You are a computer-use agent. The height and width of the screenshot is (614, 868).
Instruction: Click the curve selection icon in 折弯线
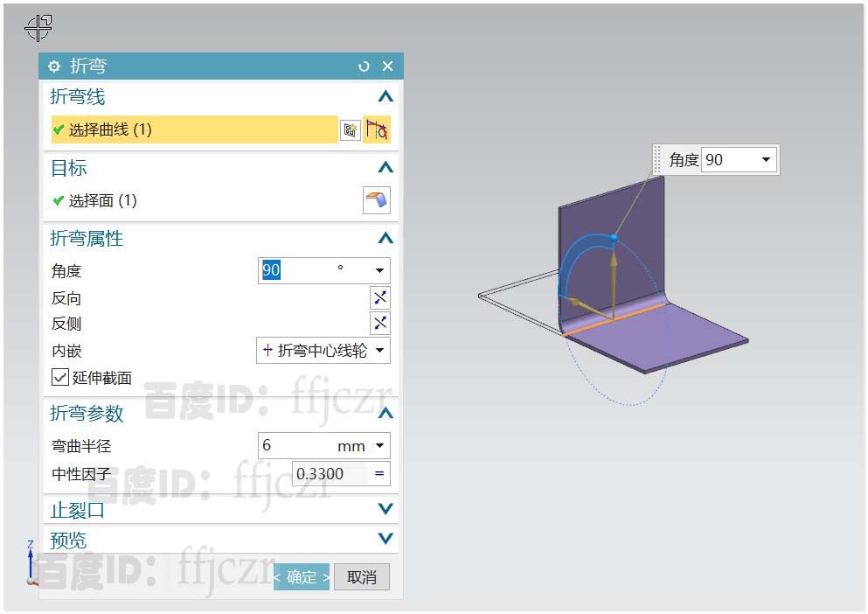(377, 129)
